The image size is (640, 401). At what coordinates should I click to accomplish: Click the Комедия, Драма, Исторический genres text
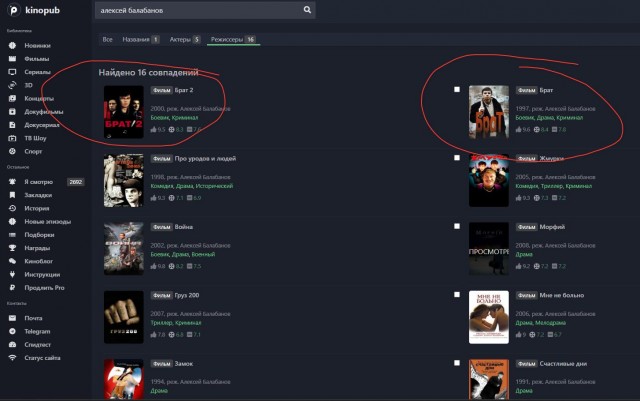[x=192, y=186]
